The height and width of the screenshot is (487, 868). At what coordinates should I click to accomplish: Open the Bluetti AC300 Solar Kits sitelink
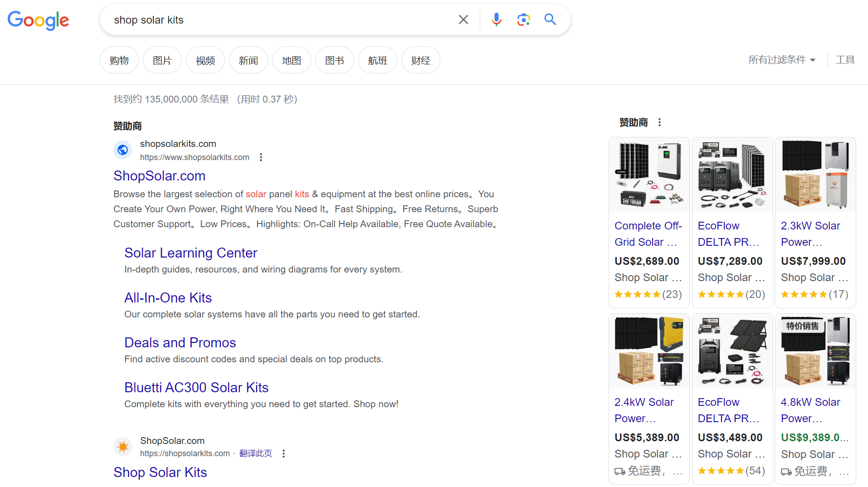(x=196, y=388)
